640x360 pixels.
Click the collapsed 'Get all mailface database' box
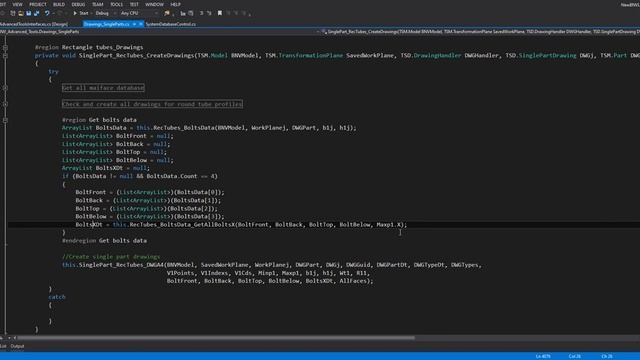(x=103, y=88)
